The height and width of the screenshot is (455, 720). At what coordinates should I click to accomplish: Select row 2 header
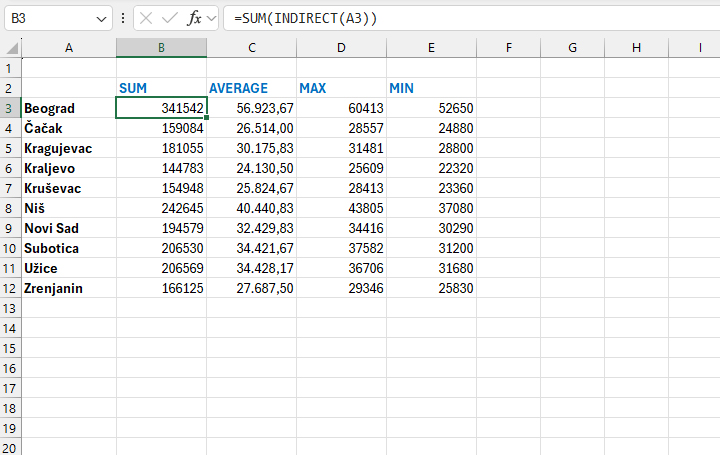[10, 88]
